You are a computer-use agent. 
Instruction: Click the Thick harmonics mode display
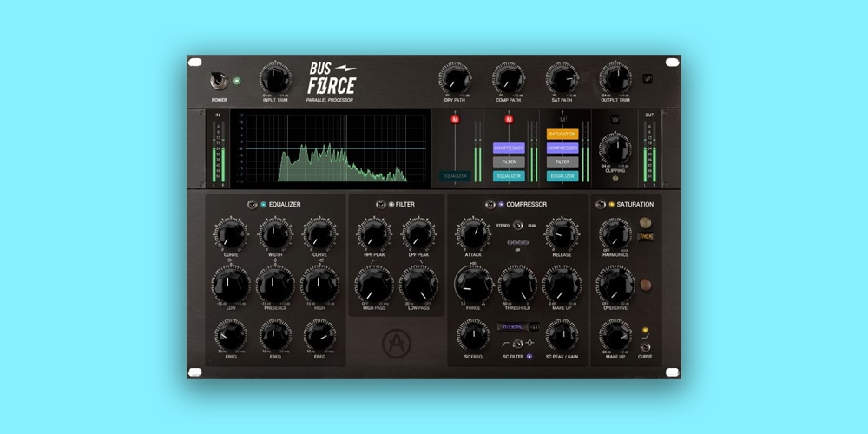point(645,238)
